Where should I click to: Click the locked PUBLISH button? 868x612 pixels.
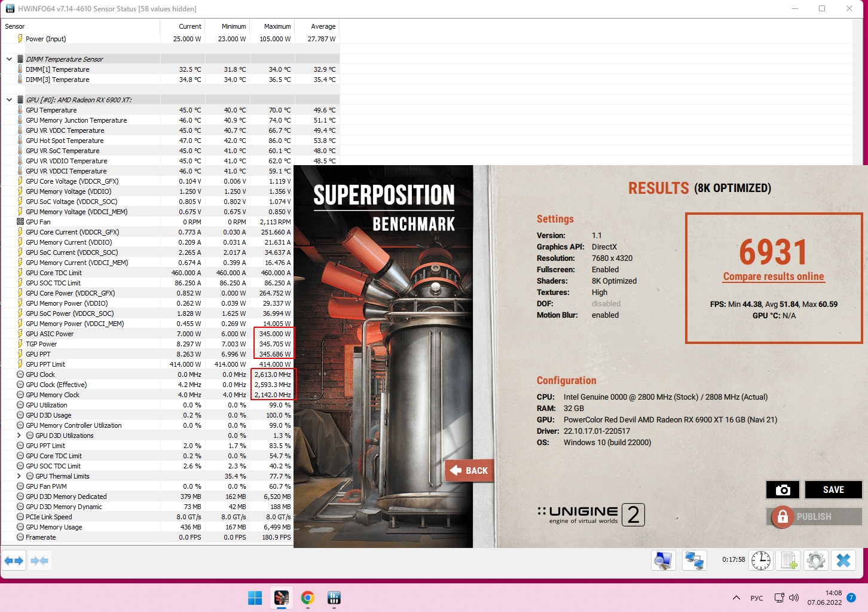point(814,517)
